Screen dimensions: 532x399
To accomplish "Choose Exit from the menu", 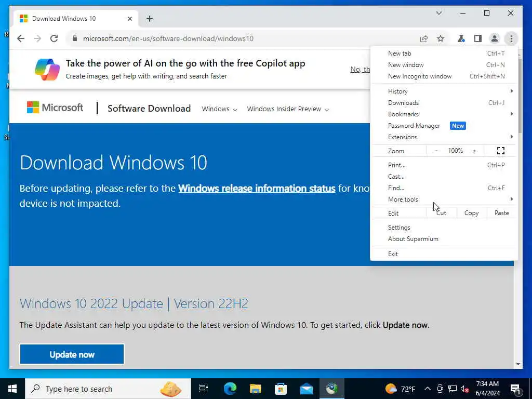I will coord(444,254).
